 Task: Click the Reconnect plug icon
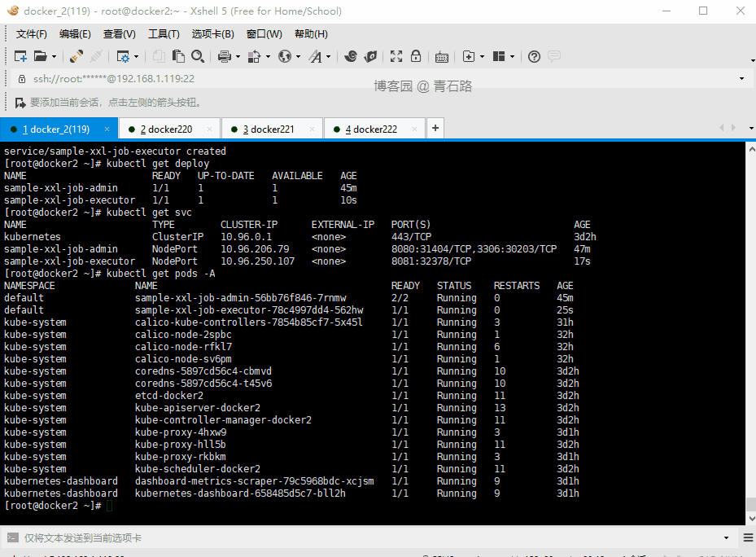(x=76, y=56)
